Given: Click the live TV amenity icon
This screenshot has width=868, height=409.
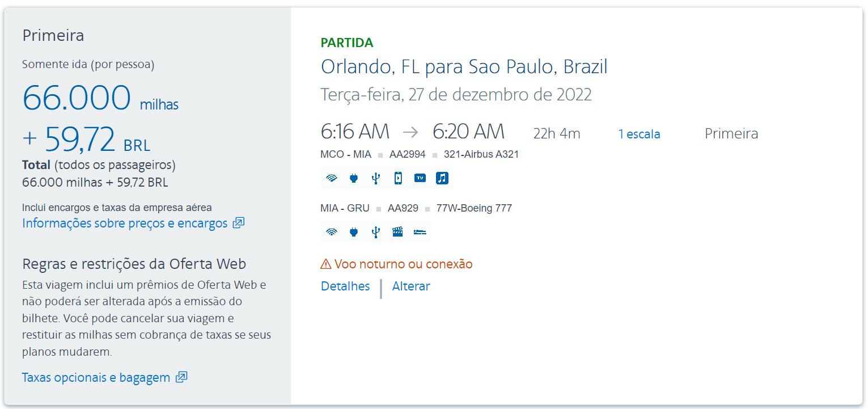Looking at the screenshot, I should 420,178.
